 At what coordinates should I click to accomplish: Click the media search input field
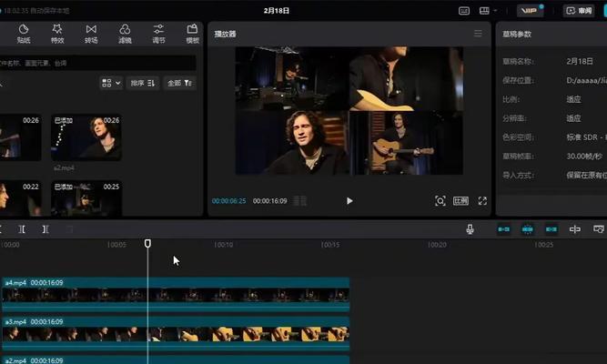pos(97,63)
